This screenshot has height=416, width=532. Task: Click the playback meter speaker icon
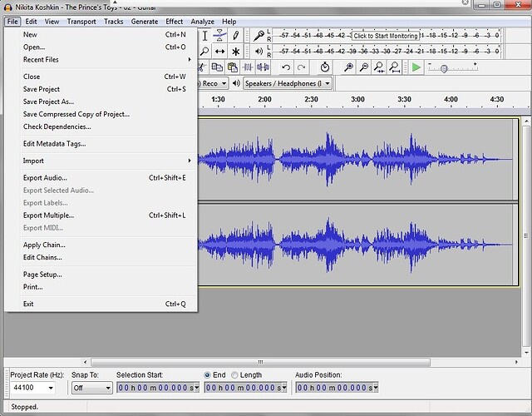pyautogui.click(x=259, y=52)
